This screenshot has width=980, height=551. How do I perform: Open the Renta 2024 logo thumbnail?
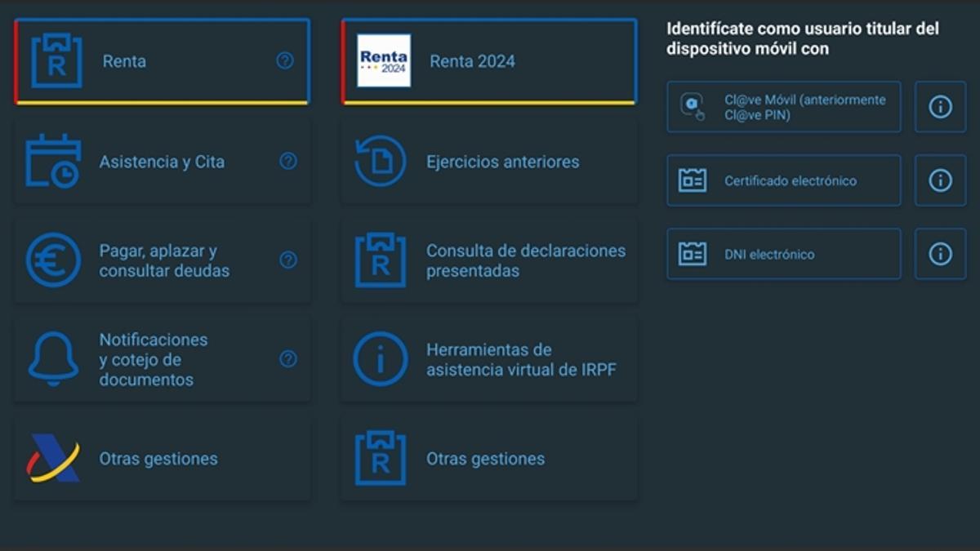pyautogui.click(x=384, y=60)
